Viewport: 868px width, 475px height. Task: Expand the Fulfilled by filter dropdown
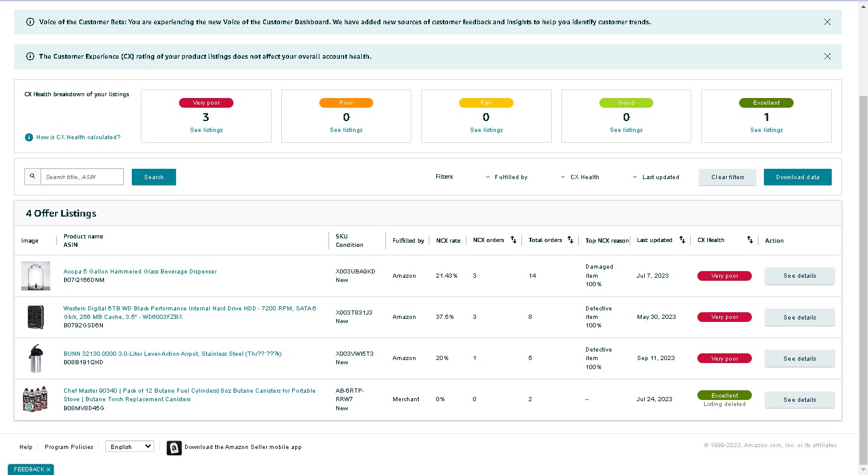pos(507,177)
